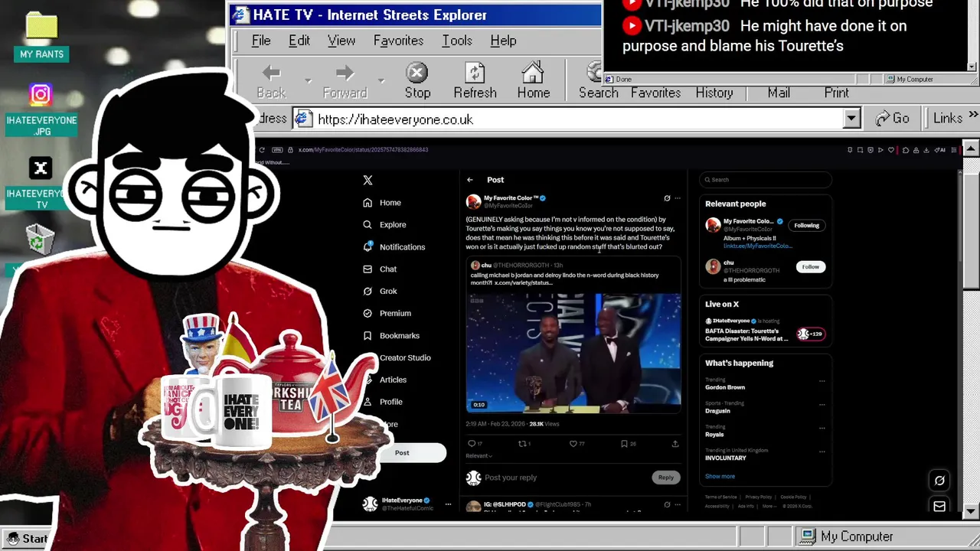Viewport: 980px width, 551px height.
Task: Click the Refresh toolbar button
Action: click(x=475, y=81)
